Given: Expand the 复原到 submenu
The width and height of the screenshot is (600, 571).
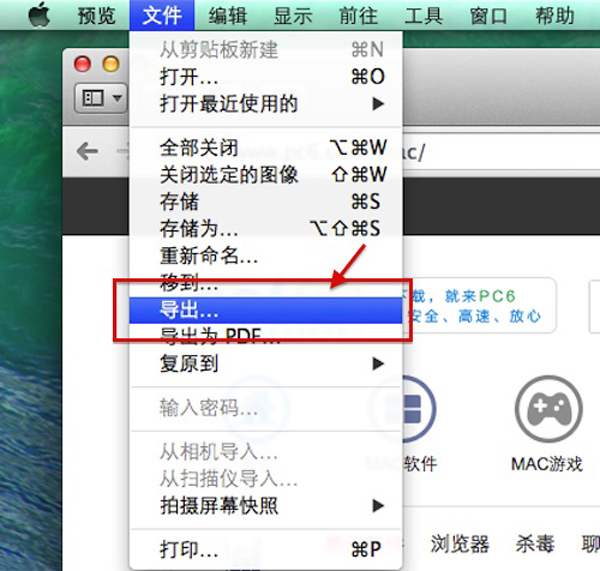Looking at the screenshot, I should (x=266, y=363).
